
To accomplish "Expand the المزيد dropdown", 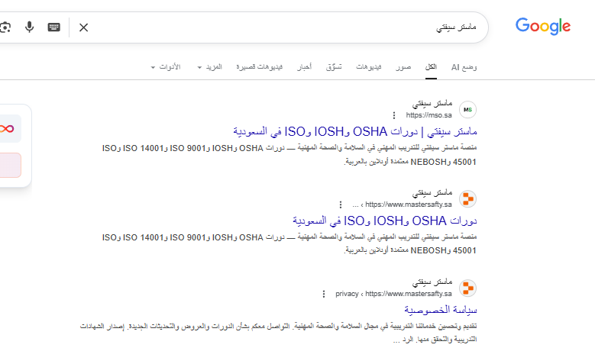I will (210, 67).
